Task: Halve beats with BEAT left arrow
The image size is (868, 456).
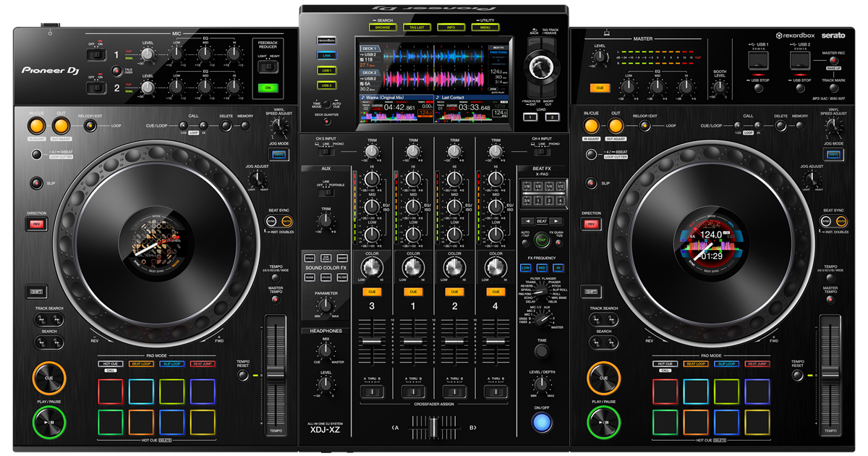Action: click(528, 221)
